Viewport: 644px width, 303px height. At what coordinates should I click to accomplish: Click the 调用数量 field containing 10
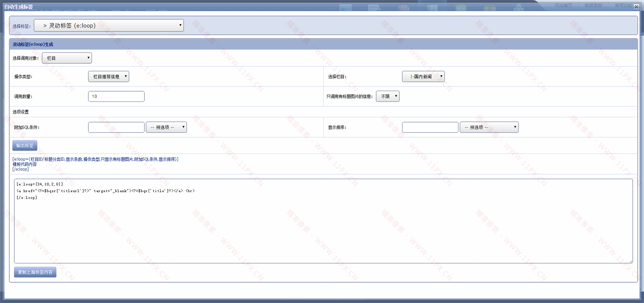click(116, 96)
